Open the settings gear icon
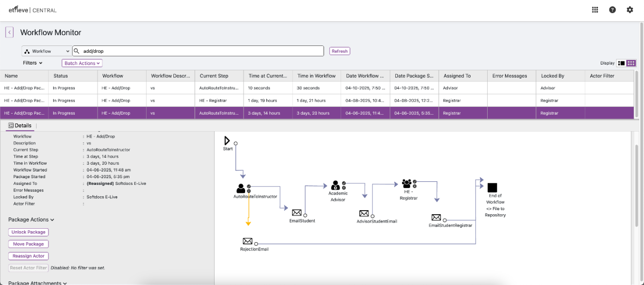 [x=630, y=10]
